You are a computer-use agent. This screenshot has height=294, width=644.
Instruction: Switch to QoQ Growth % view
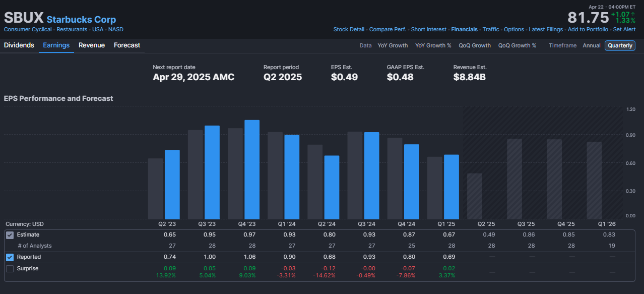(517, 45)
